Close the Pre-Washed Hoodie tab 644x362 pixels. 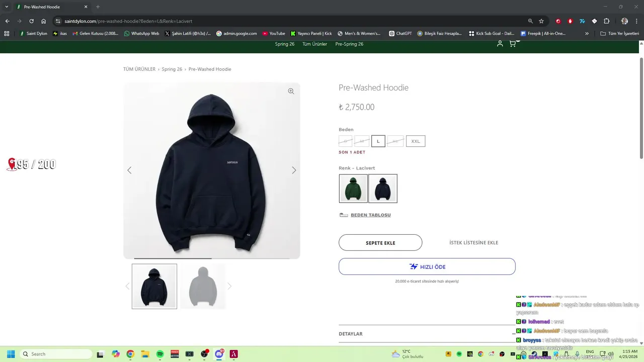[x=86, y=7]
